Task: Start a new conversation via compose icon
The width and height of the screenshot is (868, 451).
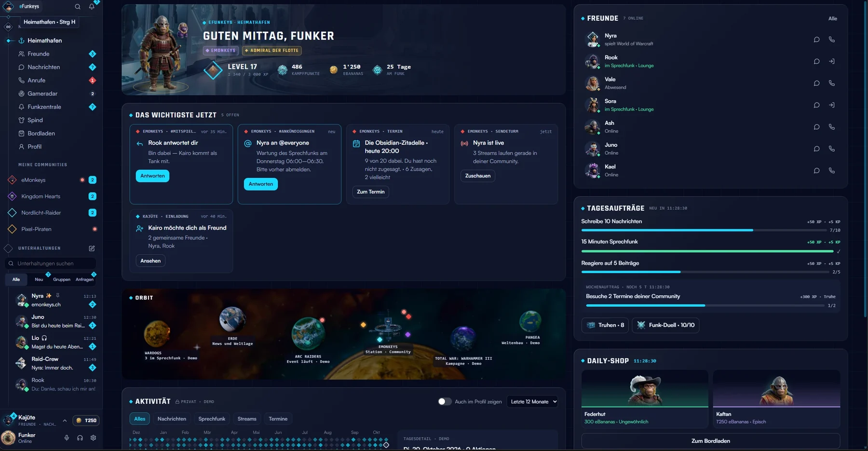Action: coord(92,248)
